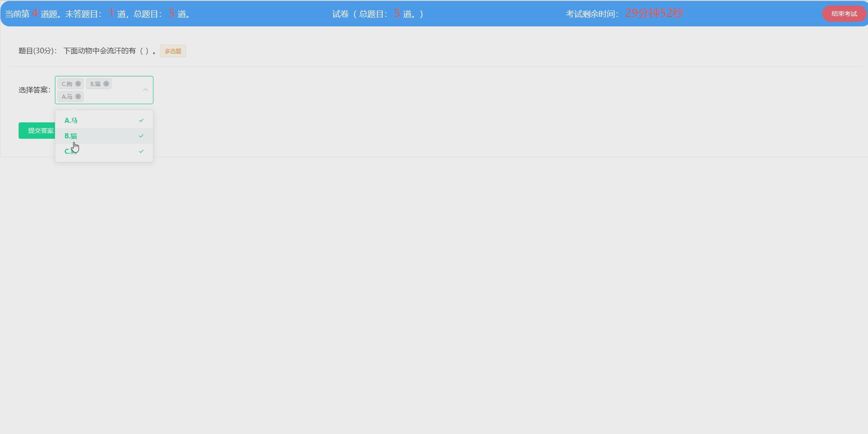
Task: Click the red 29分钟52秒 countdown display
Action: click(x=654, y=13)
